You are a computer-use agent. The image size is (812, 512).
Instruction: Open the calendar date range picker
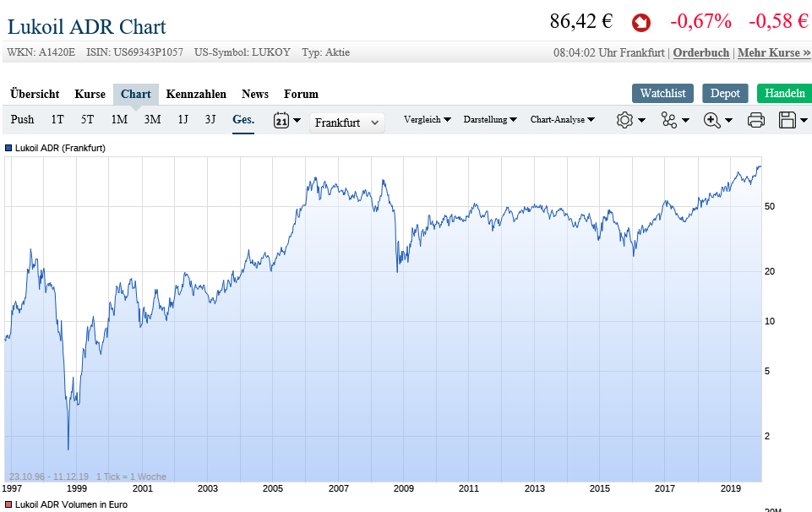click(x=281, y=120)
